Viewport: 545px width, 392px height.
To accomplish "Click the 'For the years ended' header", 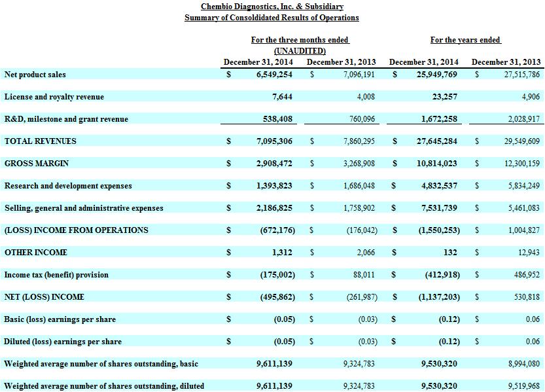I will [x=465, y=40].
